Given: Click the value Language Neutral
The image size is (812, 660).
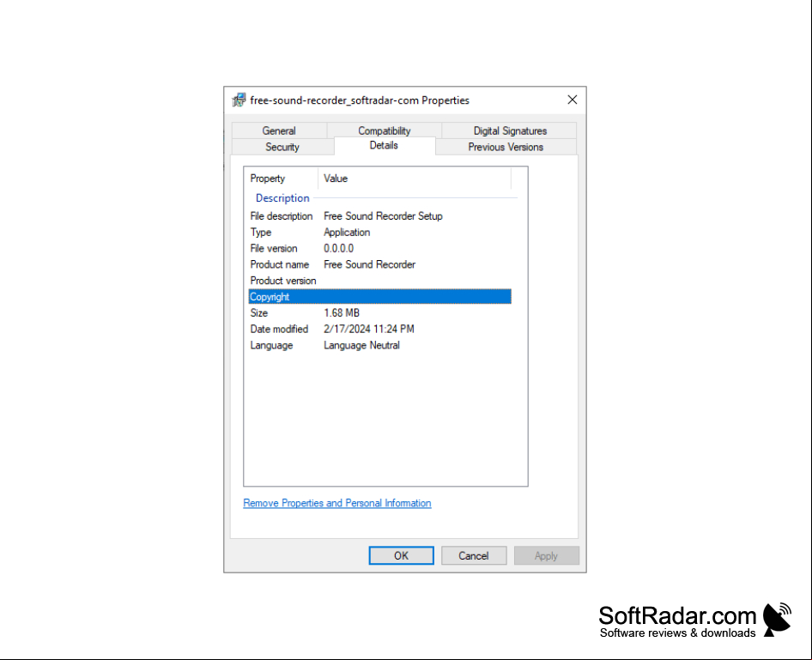Looking at the screenshot, I should [x=362, y=345].
